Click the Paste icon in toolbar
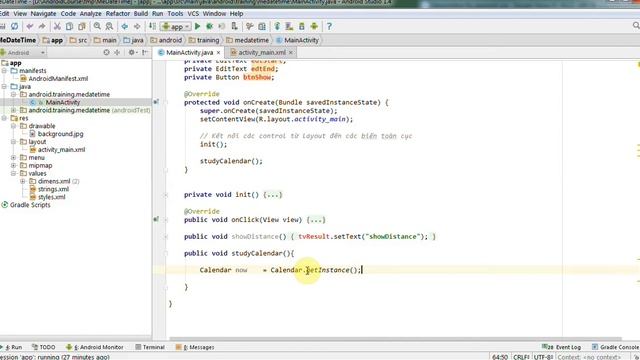The width and height of the screenshot is (640, 360). coord(82,27)
